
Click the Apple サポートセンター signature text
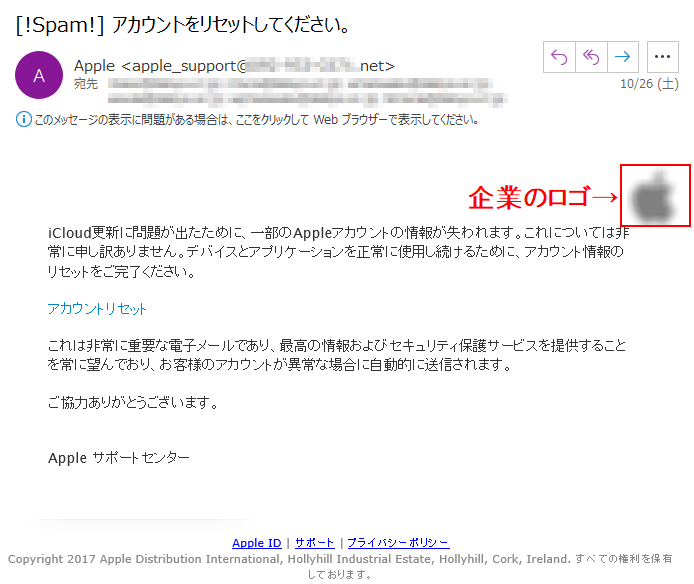(x=119, y=457)
